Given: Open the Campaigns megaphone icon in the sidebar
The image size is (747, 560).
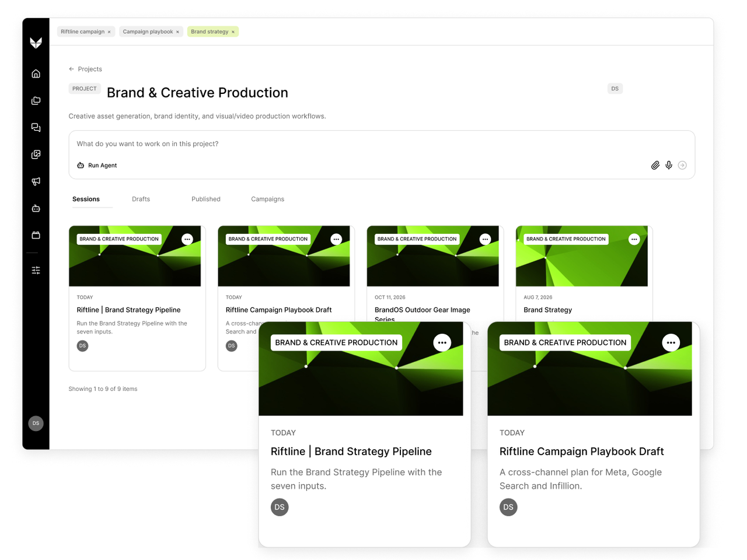Looking at the screenshot, I should [36, 181].
